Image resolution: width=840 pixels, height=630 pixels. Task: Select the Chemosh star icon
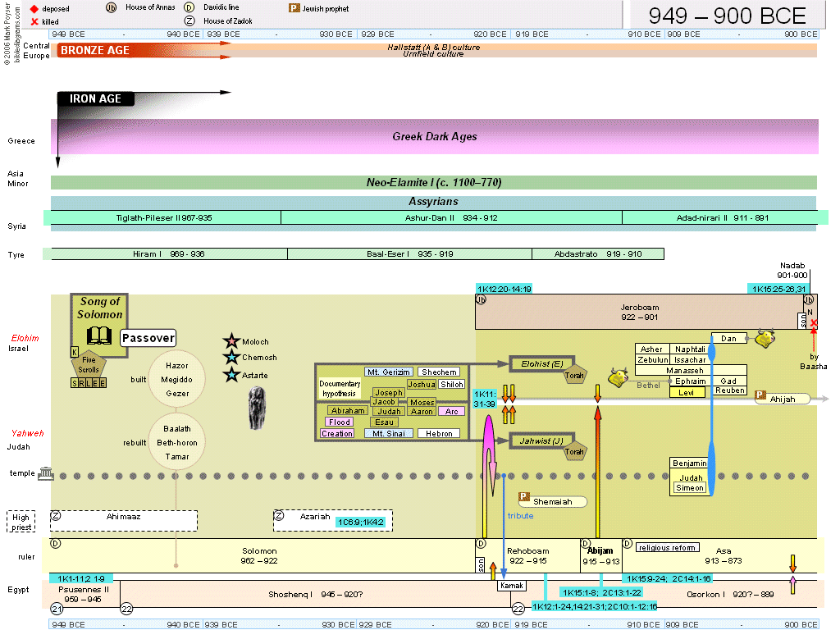(231, 358)
